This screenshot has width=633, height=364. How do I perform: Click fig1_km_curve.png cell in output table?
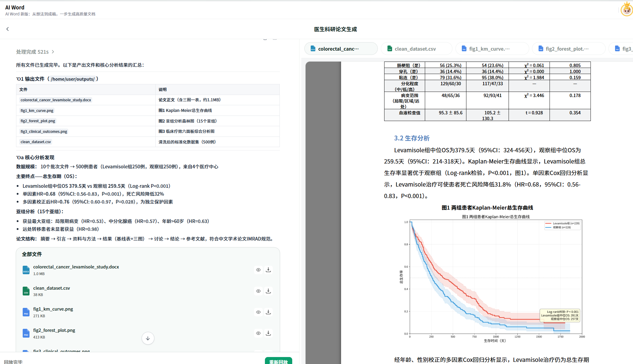(x=37, y=110)
